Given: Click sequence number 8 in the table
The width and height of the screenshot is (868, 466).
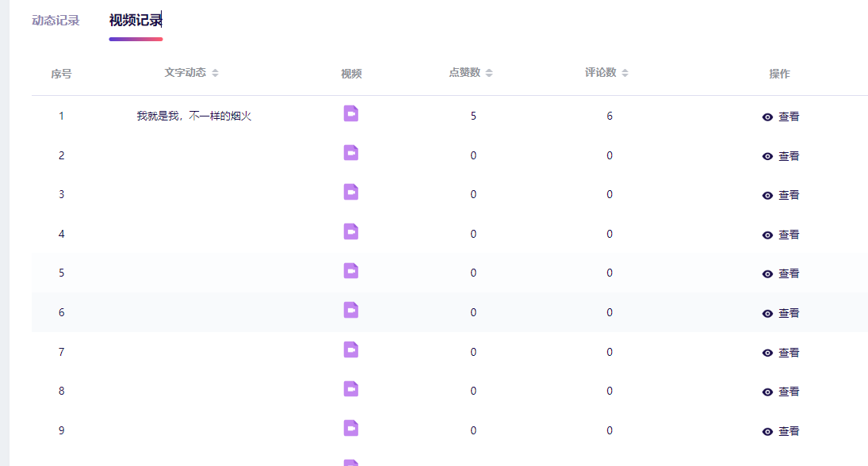Looking at the screenshot, I should pyautogui.click(x=62, y=391).
